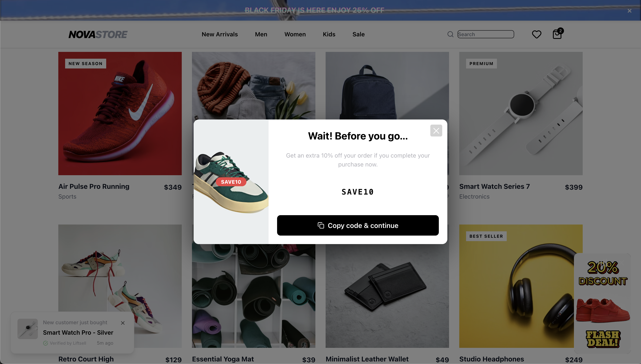The height and width of the screenshot is (364, 641).
Task: Dismiss the Black Friday banner
Action: [x=630, y=11]
